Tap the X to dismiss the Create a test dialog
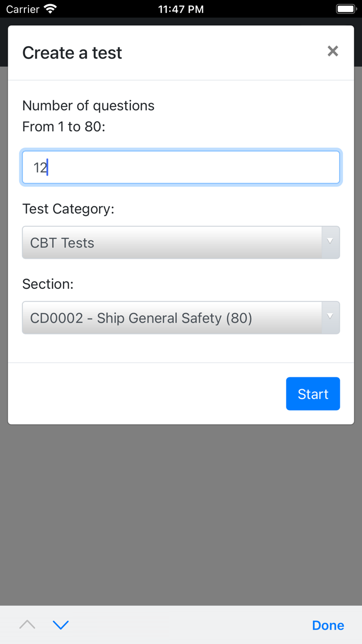This screenshot has height=644, width=362. click(x=333, y=51)
